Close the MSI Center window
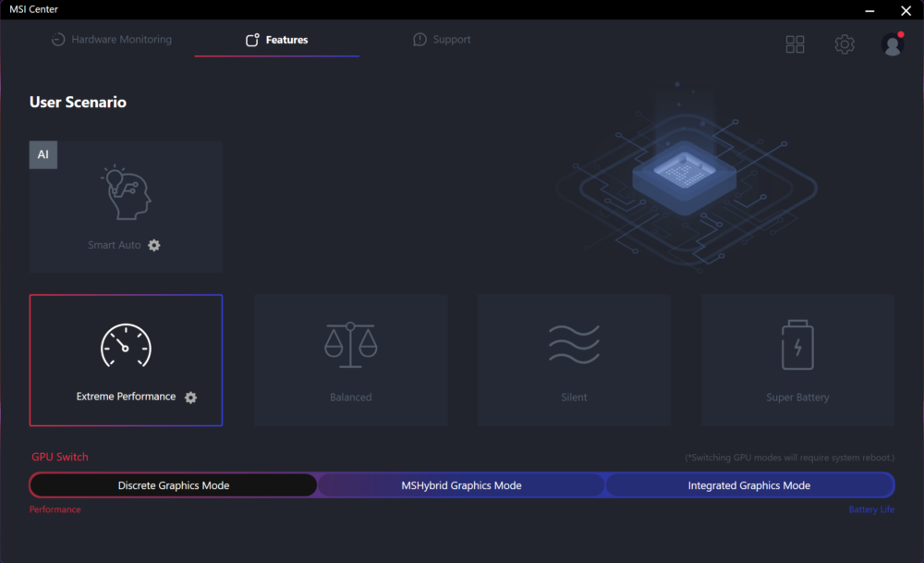The image size is (924, 563). 905,10
